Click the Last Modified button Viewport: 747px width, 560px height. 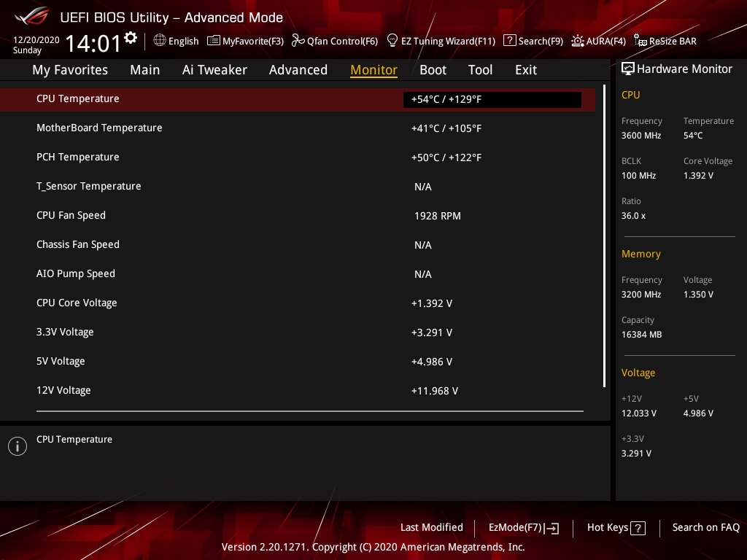coord(432,528)
